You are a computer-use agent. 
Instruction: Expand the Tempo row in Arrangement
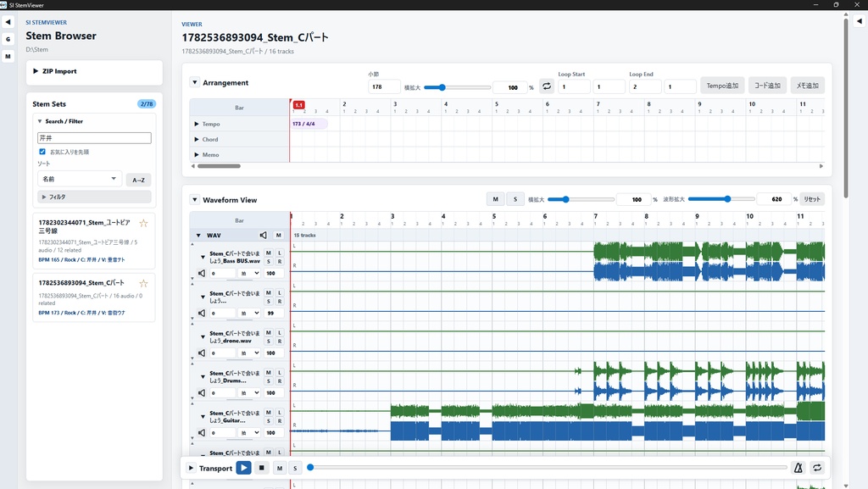(197, 124)
